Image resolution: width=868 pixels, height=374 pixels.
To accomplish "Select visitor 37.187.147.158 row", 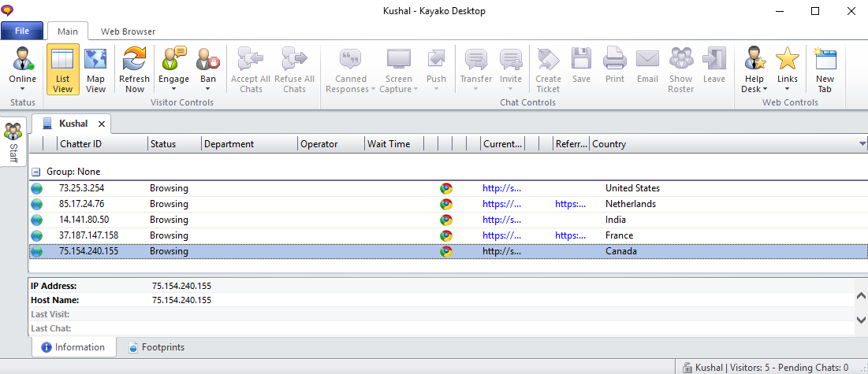I will pos(448,235).
